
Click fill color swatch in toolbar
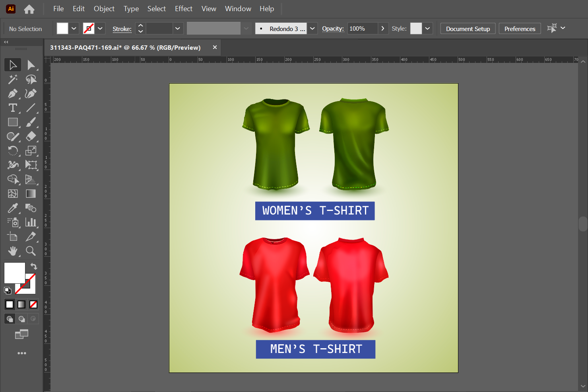tap(15, 273)
